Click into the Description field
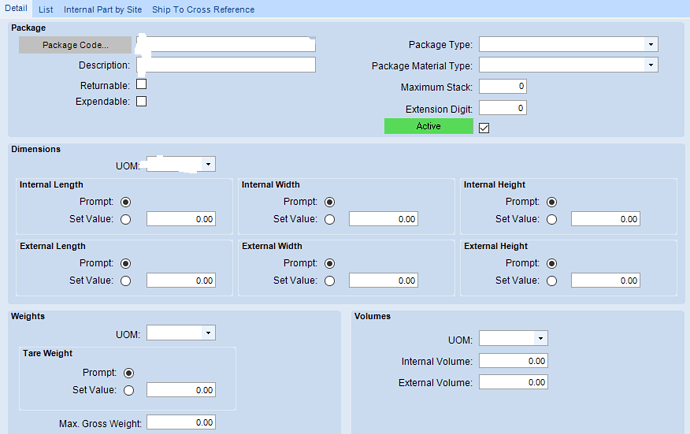Viewport: 690px width, 434px height. [x=226, y=65]
